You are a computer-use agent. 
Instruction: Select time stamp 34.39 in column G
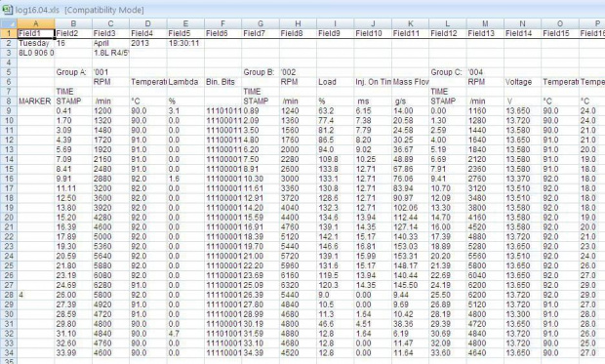point(261,352)
